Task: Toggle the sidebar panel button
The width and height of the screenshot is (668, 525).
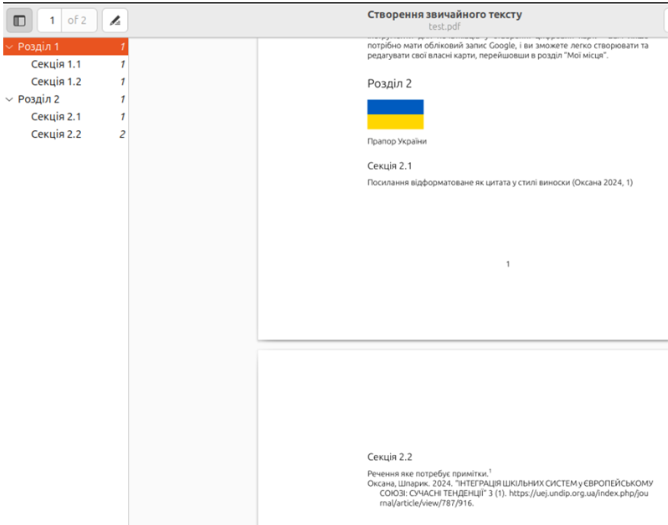Action: tap(19, 20)
